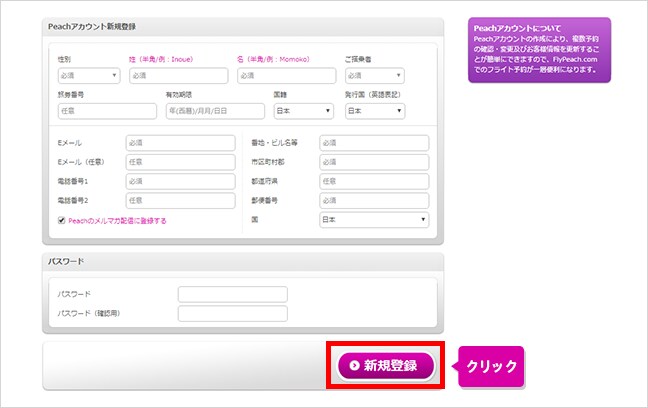Click the 姓 (Inoue example) input field
The image size is (648, 408).
click(179, 76)
